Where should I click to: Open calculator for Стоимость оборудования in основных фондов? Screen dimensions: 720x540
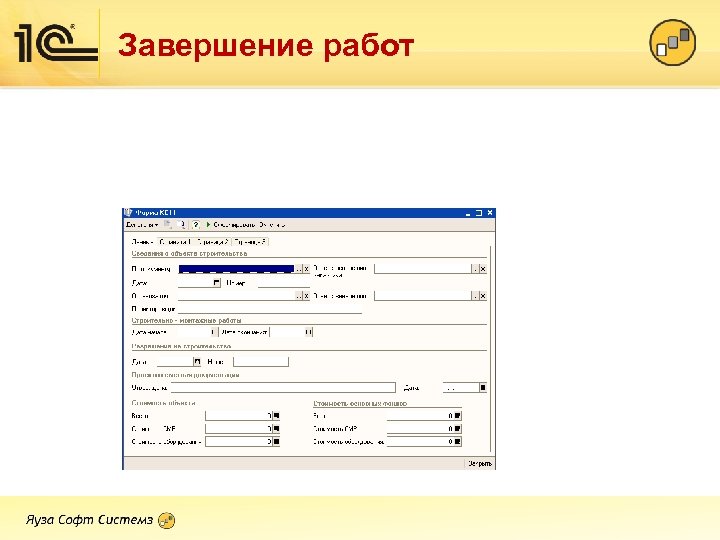pyautogui.click(x=457, y=441)
